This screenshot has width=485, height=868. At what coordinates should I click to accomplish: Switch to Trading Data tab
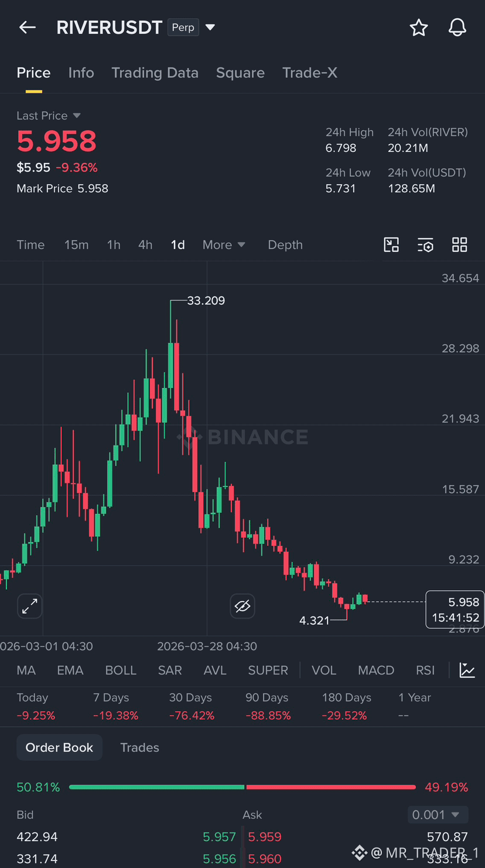point(155,73)
